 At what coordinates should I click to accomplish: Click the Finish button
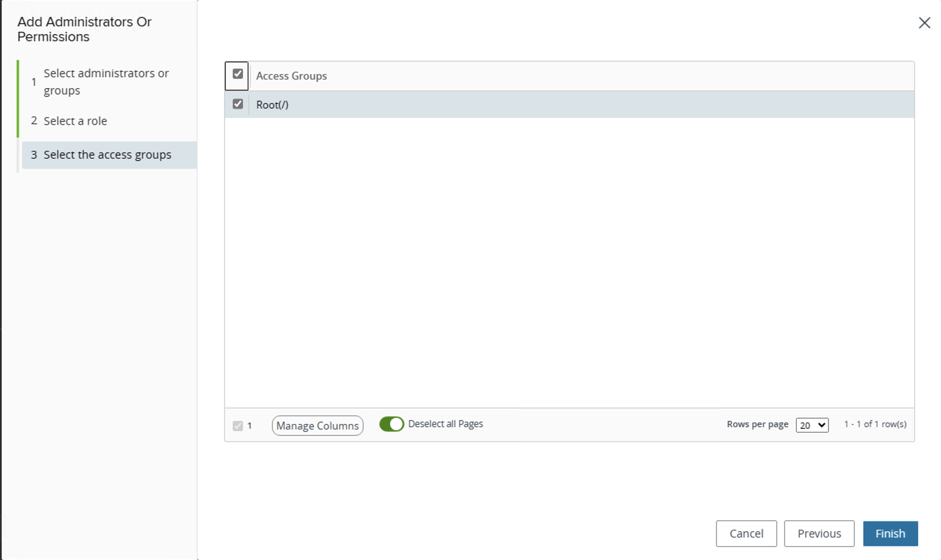pyautogui.click(x=890, y=533)
